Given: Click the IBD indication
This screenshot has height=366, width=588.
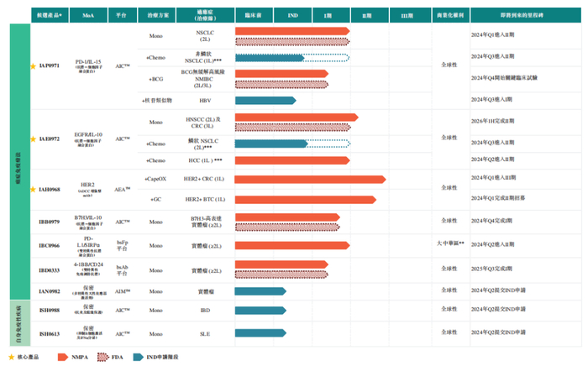Looking at the screenshot, I should pos(205,311).
